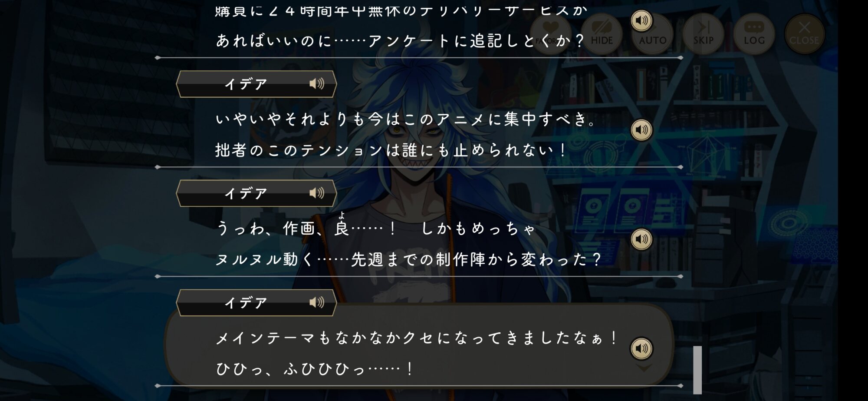Tap the heart Favorite button
Image resolution: width=868 pixels, height=401 pixels.
(550, 33)
